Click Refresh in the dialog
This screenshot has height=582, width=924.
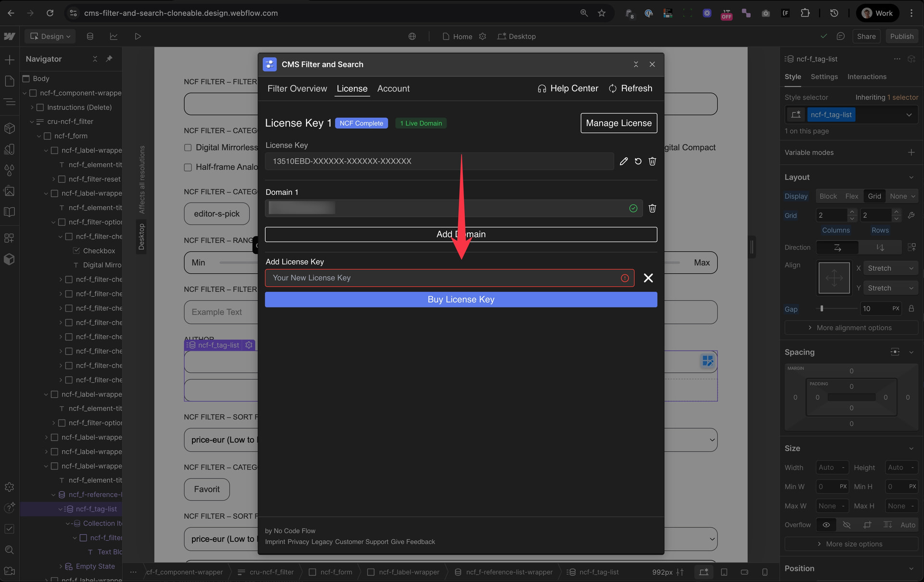pos(630,89)
